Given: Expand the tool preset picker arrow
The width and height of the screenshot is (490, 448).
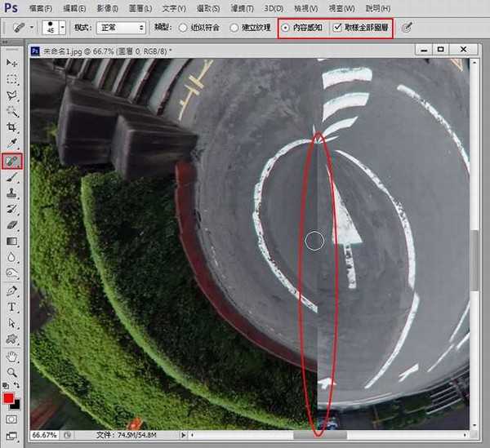Looking at the screenshot, I should tap(31, 28).
